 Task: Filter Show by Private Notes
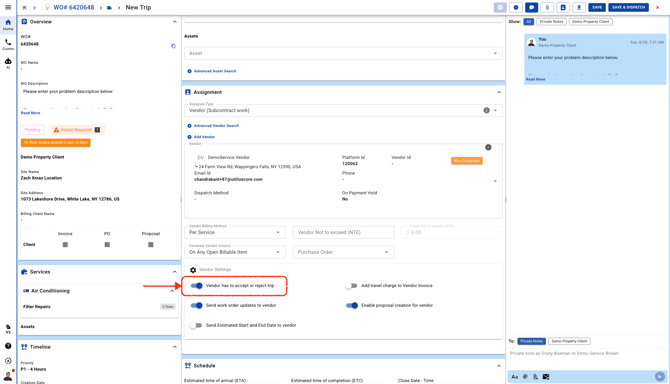coord(551,22)
